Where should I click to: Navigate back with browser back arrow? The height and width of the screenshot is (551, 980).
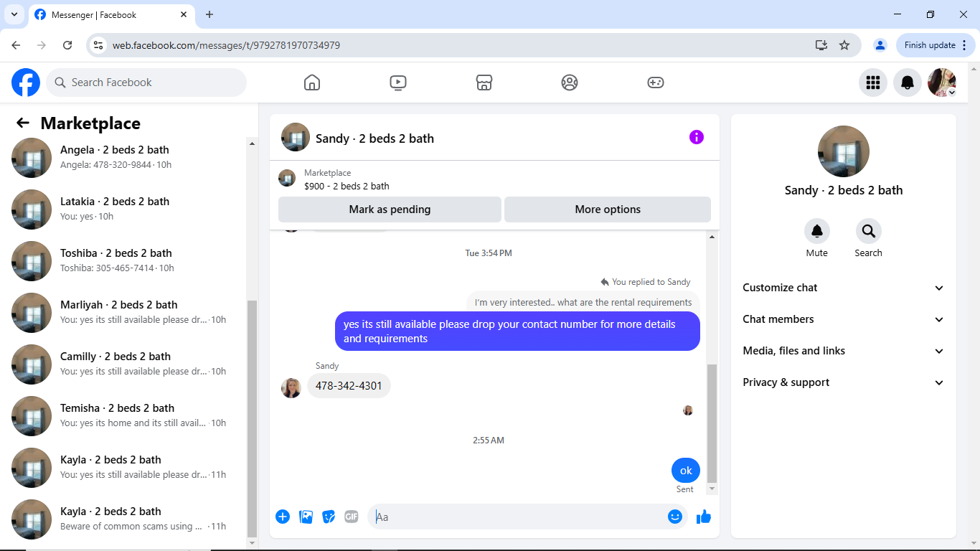click(x=16, y=45)
